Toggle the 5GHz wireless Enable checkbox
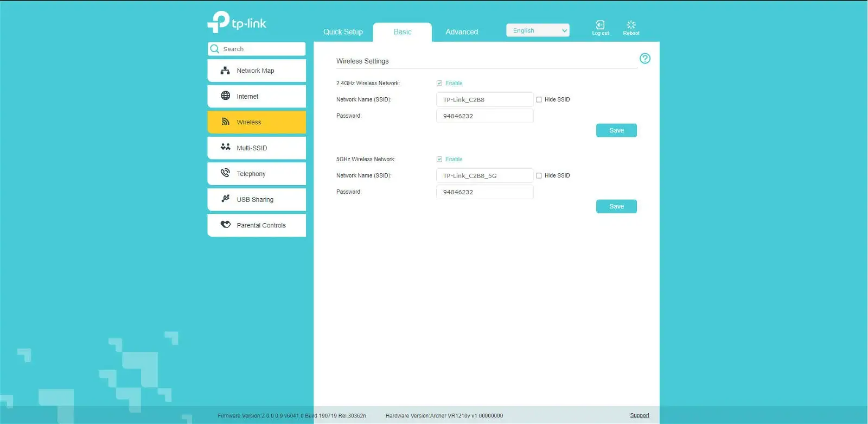Image resolution: width=868 pixels, height=424 pixels. coord(439,159)
